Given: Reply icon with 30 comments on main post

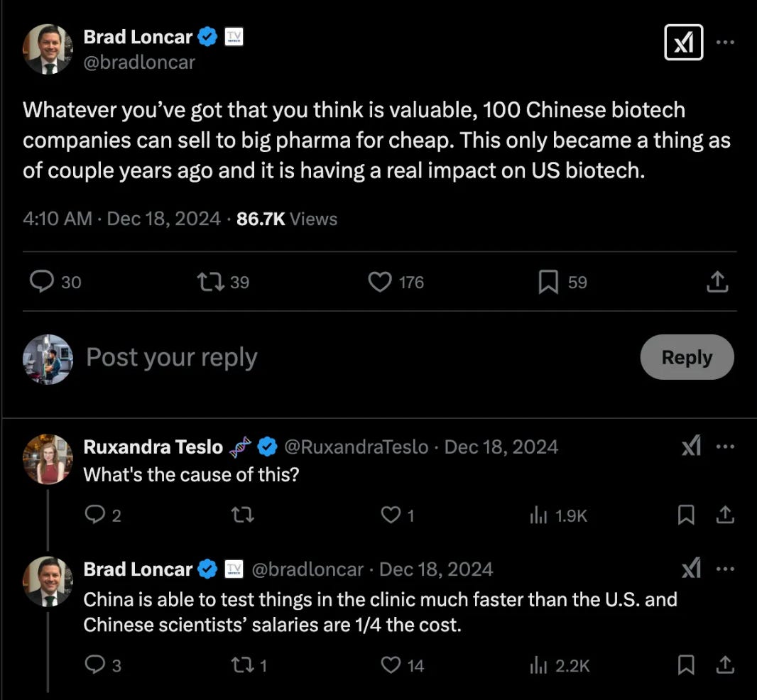Looking at the screenshot, I should click(42, 282).
